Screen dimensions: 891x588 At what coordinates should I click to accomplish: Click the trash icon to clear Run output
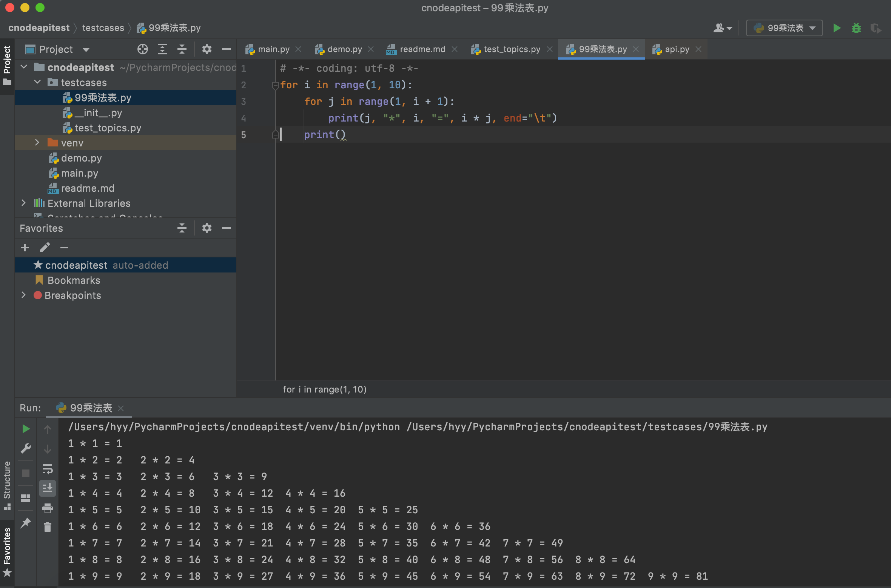(x=48, y=527)
